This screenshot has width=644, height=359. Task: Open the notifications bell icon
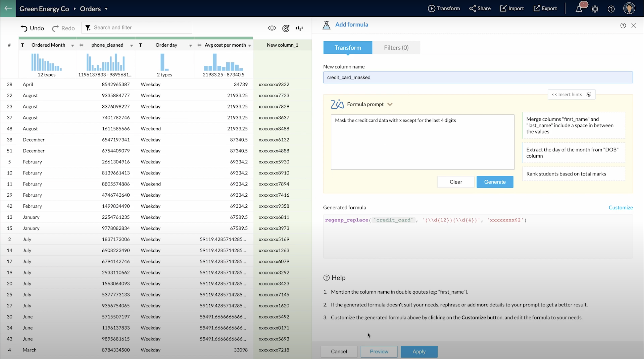click(x=579, y=9)
